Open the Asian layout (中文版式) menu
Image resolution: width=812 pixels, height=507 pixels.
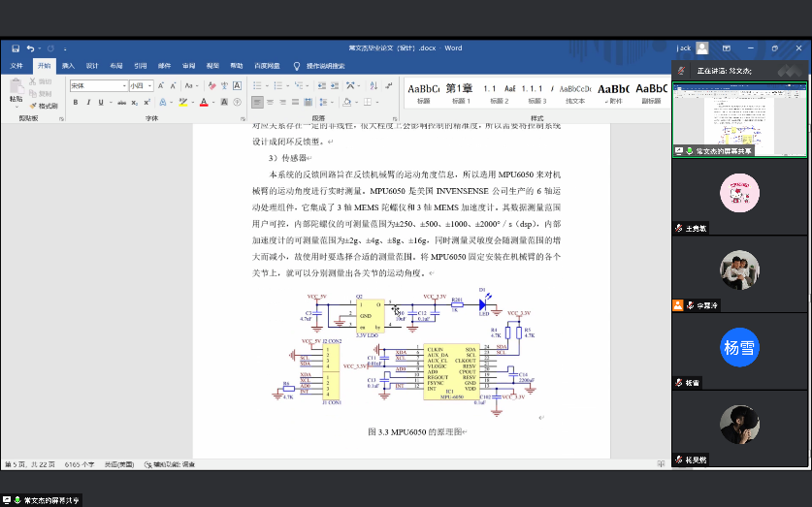click(x=353, y=85)
